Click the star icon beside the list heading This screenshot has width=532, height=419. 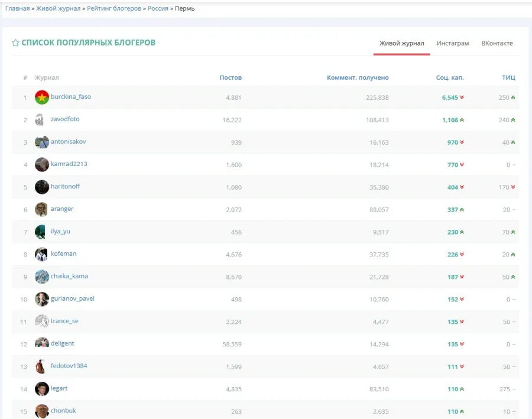coord(15,43)
